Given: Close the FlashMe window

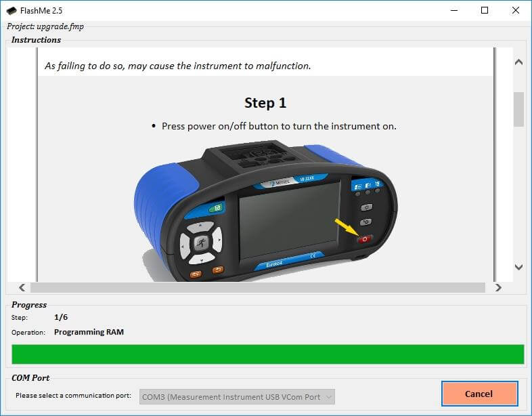Looking at the screenshot, I should pos(515,11).
